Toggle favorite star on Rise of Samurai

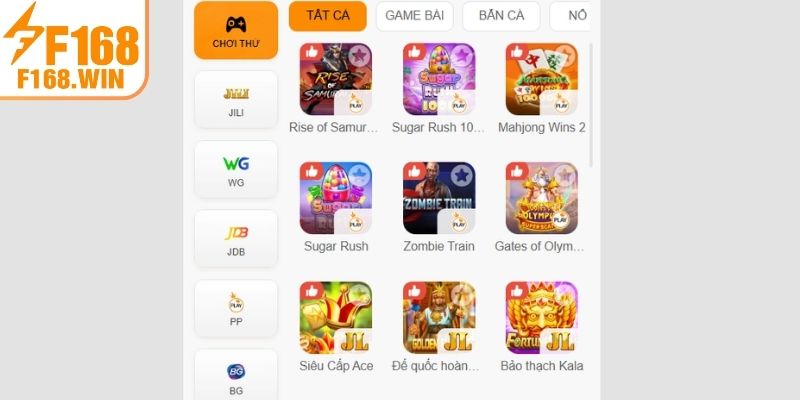coord(359,55)
